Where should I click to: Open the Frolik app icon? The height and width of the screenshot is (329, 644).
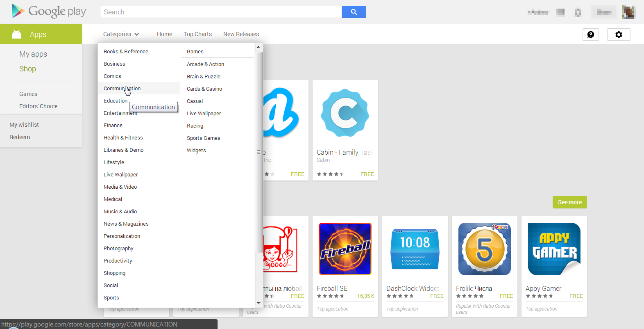point(485,249)
